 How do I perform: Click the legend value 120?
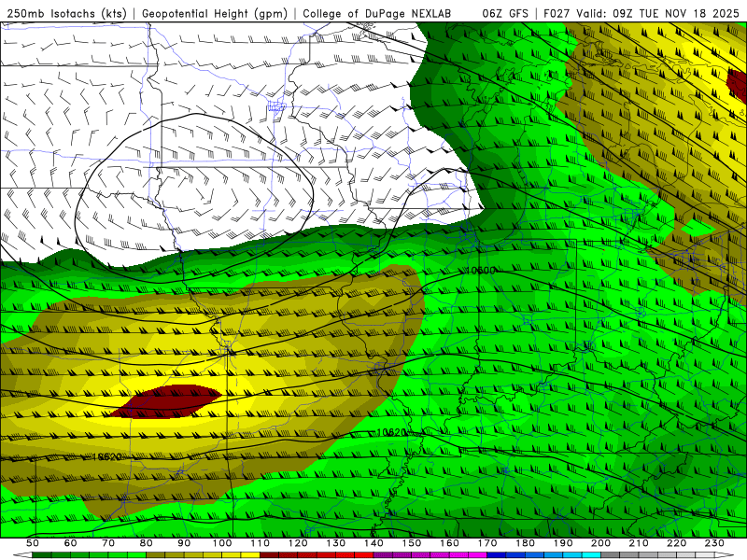click(298, 543)
